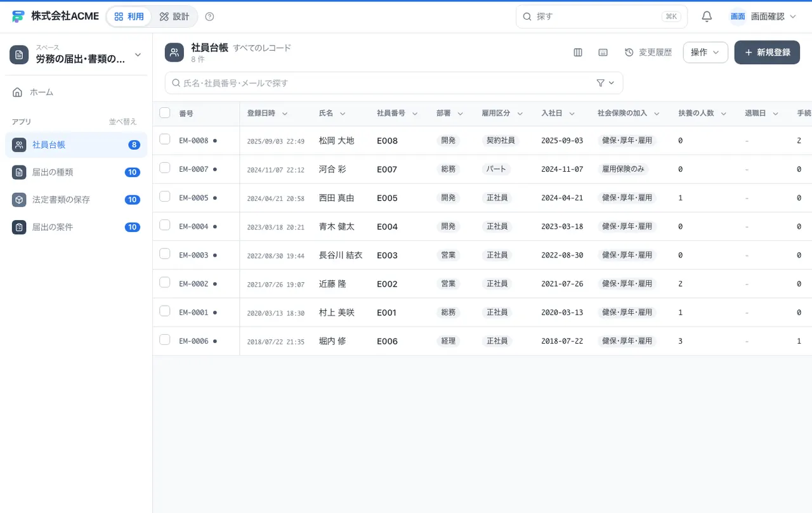Viewport: 812px width, 513px height.
Task: Click the 社員台帳 header icon
Action: coord(174,53)
